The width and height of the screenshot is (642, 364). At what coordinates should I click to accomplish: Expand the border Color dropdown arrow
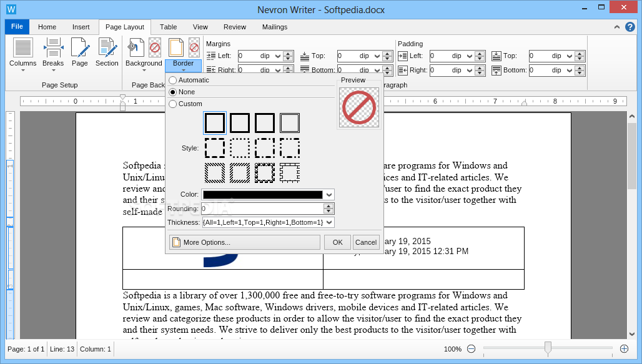[x=329, y=195]
